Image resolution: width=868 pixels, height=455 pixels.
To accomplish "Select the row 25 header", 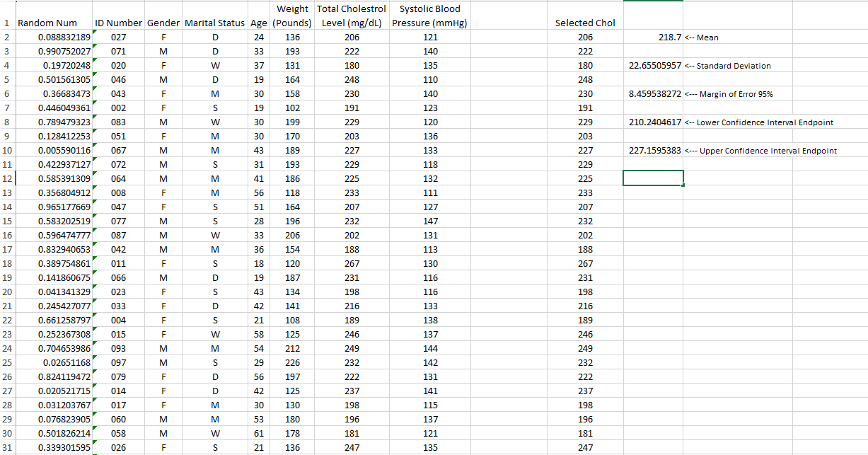I will pyautogui.click(x=7, y=362).
